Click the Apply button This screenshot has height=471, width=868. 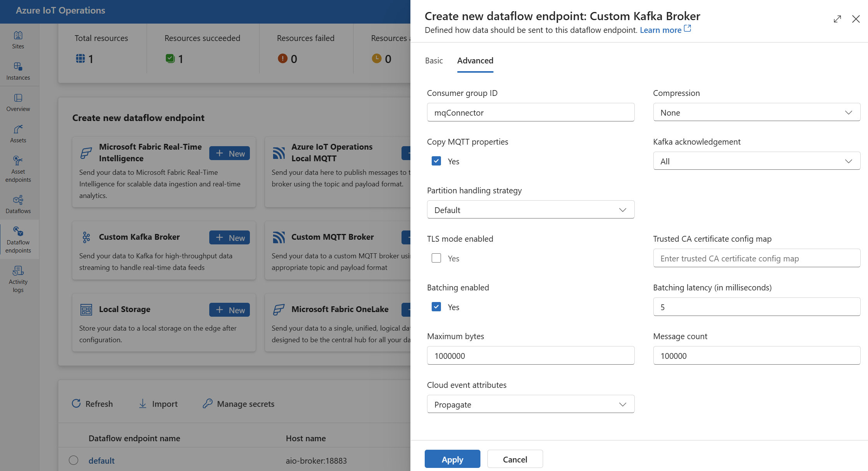pyautogui.click(x=452, y=458)
